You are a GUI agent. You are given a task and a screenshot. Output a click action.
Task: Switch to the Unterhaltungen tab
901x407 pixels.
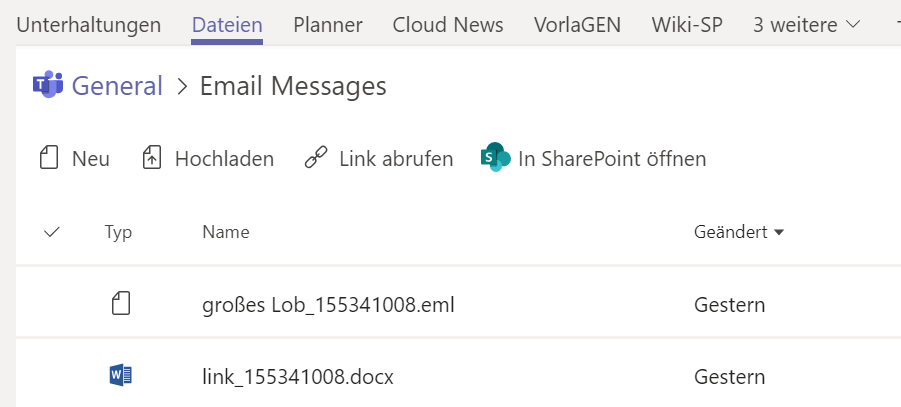[x=88, y=25]
